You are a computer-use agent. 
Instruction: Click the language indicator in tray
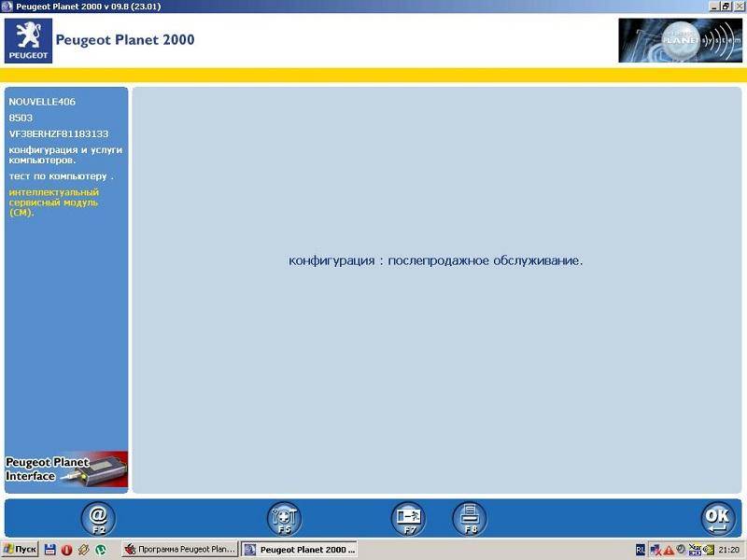[641, 550]
